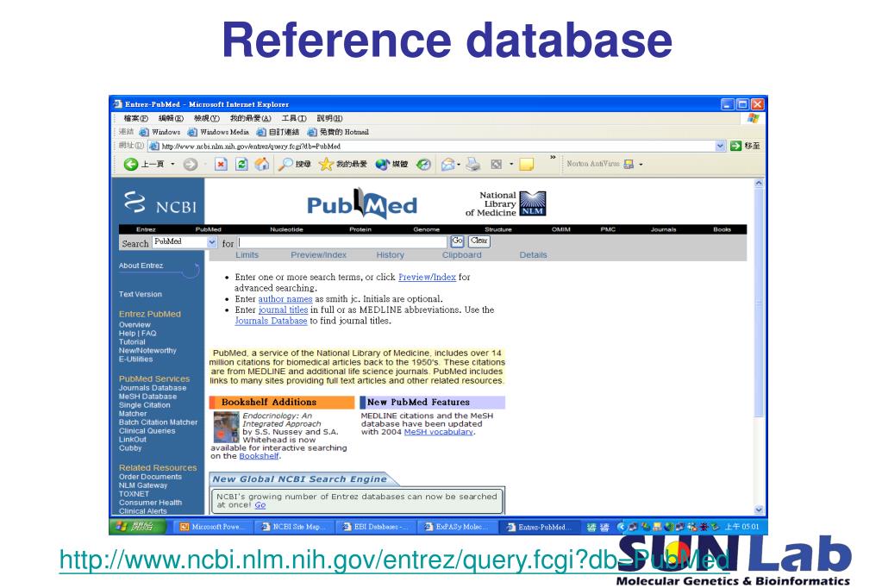The image size is (882, 588).
Task: Open the slide's PubMed URL hyperlink
Action: click(394, 560)
